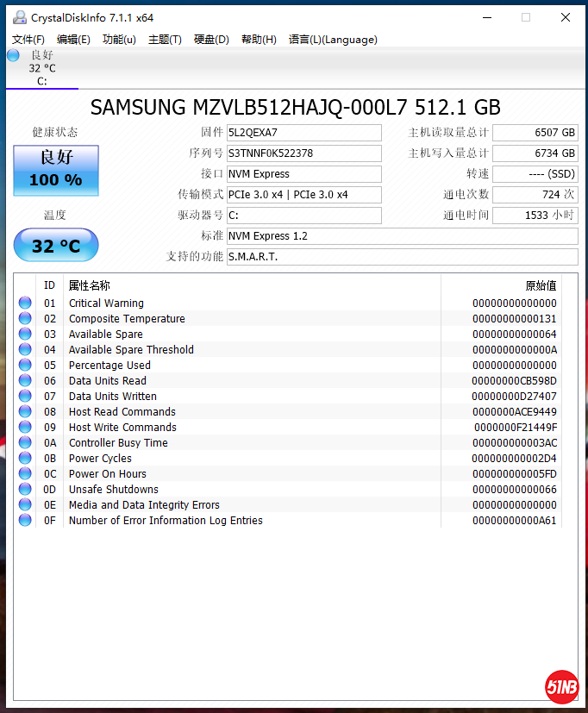Viewport: 588px width, 713px height.
Task: Open the 硬盘(D) menu
Action: (211, 39)
